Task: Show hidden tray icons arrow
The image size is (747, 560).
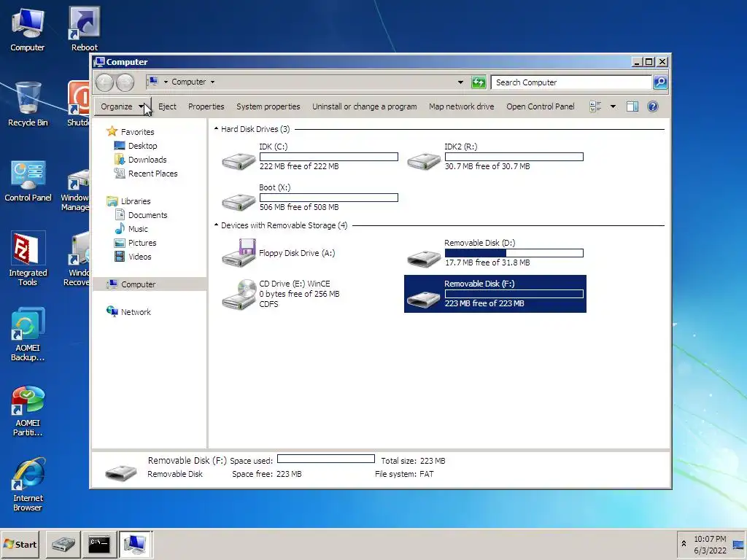Action: click(684, 544)
